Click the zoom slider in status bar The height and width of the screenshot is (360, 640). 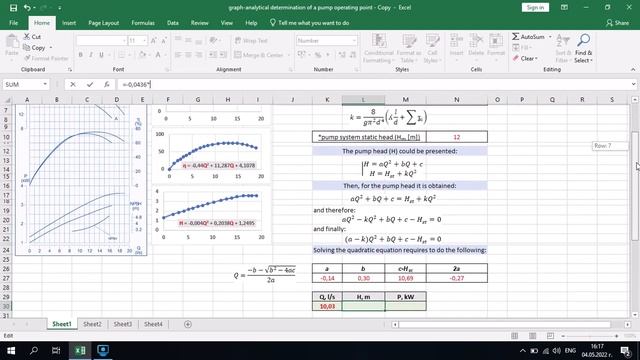pyautogui.click(x=590, y=336)
